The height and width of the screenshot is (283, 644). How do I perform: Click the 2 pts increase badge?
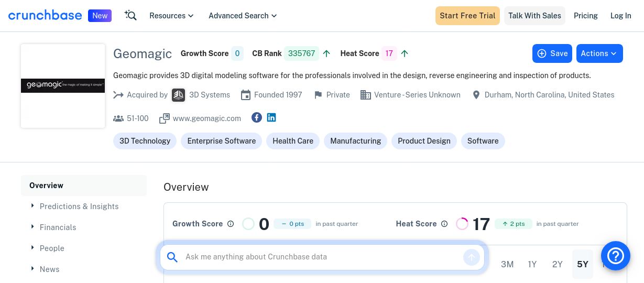click(x=514, y=224)
